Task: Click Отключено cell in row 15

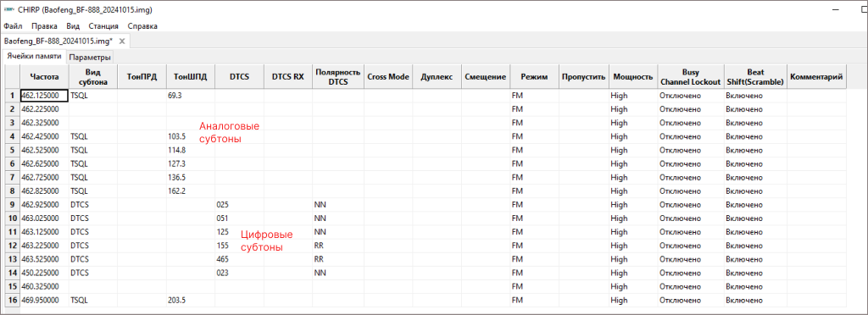Action: click(690, 287)
